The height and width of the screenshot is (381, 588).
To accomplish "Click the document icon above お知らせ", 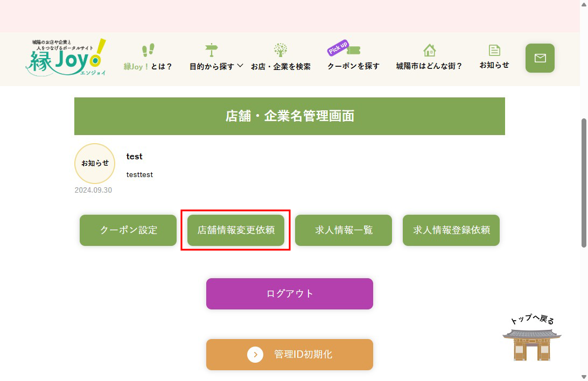I will 494,50.
